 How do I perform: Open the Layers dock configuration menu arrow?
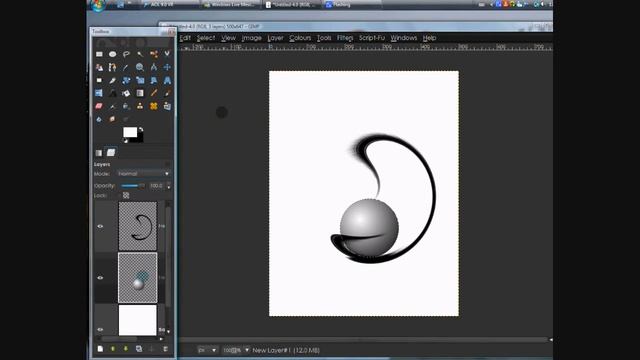(167, 164)
